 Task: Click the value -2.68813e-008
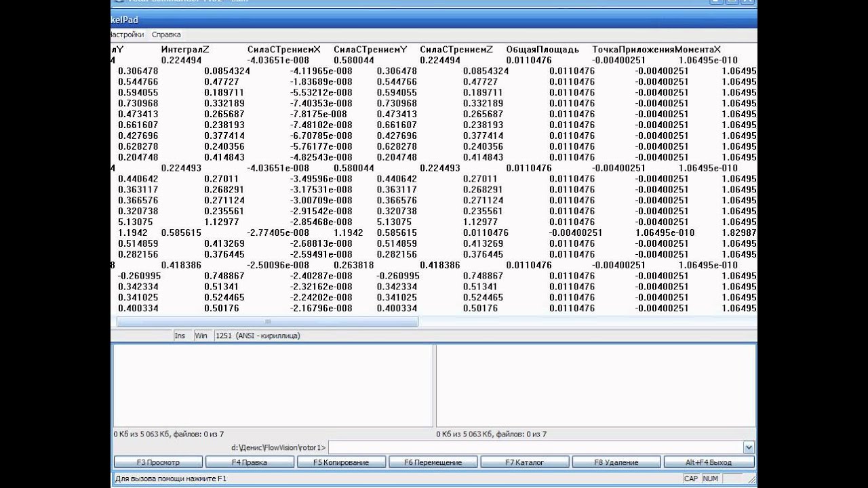click(x=321, y=244)
